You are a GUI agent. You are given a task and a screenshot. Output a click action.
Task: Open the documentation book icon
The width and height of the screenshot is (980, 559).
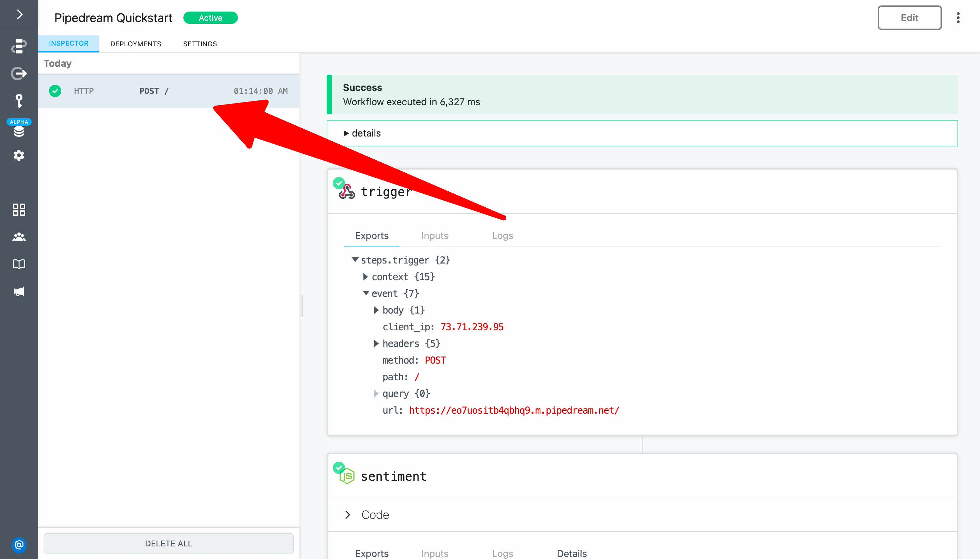point(19,264)
